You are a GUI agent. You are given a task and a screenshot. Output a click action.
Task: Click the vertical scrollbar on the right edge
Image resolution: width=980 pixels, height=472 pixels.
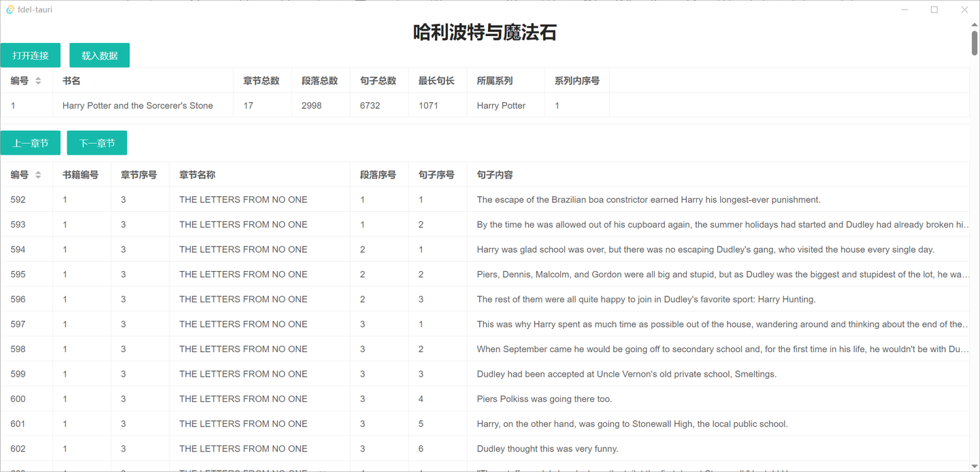(x=975, y=42)
